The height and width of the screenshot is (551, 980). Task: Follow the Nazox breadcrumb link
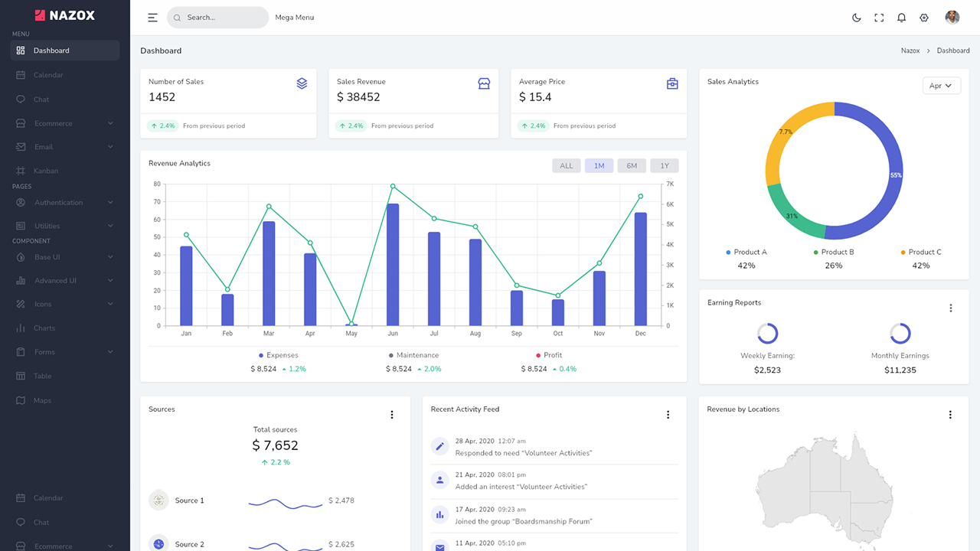coord(910,50)
